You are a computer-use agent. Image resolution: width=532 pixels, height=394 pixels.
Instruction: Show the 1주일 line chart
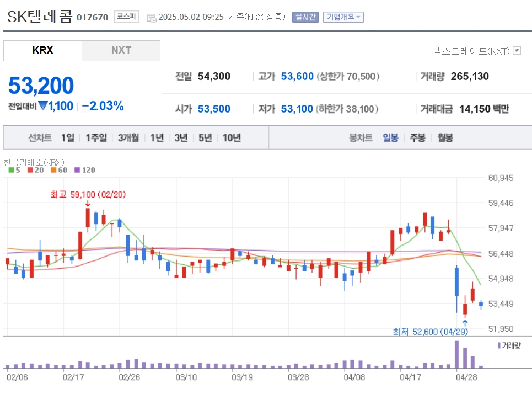click(96, 137)
